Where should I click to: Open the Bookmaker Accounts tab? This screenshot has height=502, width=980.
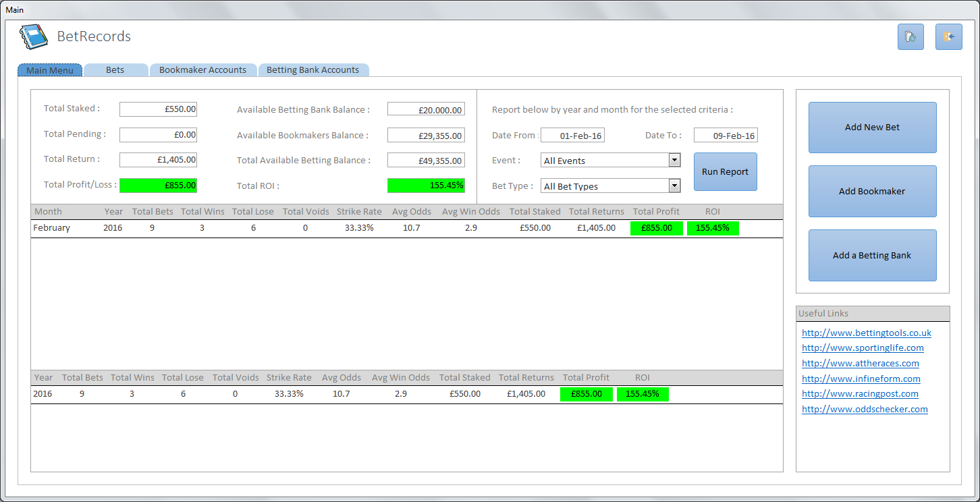pos(202,70)
